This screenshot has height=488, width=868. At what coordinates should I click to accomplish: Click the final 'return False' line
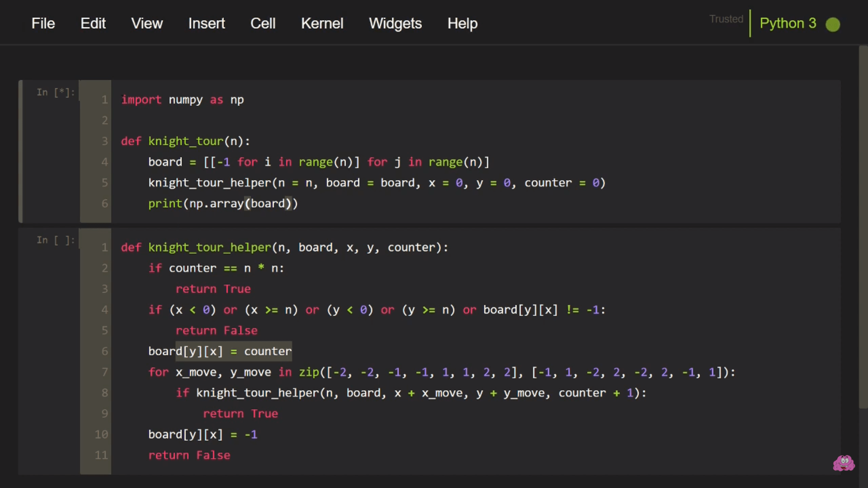pos(189,455)
